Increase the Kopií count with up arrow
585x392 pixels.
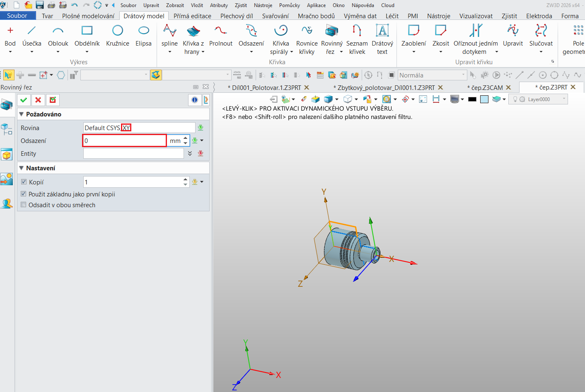(185, 179)
